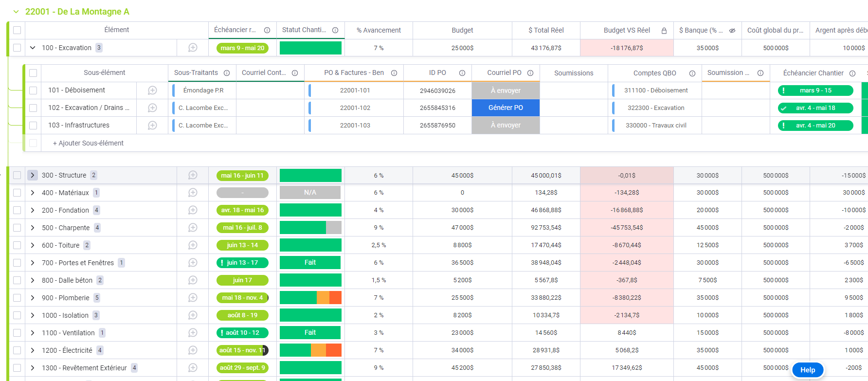The image size is (868, 381).
Task: Click info icon beside Sous-Traitants header
Action: pos(227,73)
